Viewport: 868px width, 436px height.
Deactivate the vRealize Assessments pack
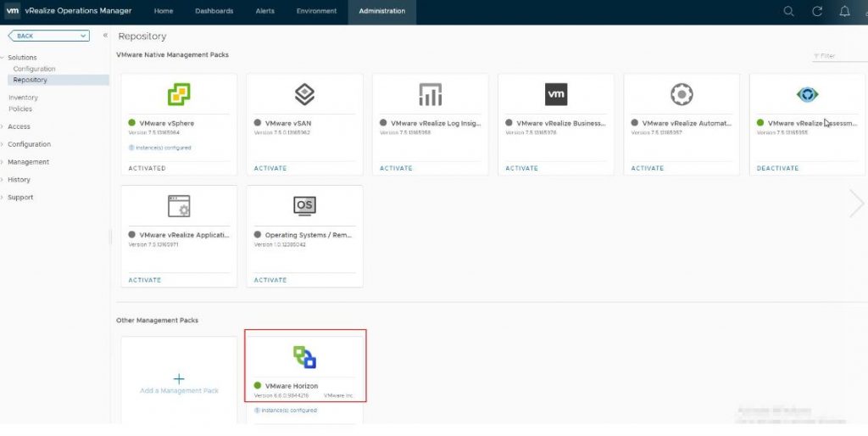click(778, 168)
